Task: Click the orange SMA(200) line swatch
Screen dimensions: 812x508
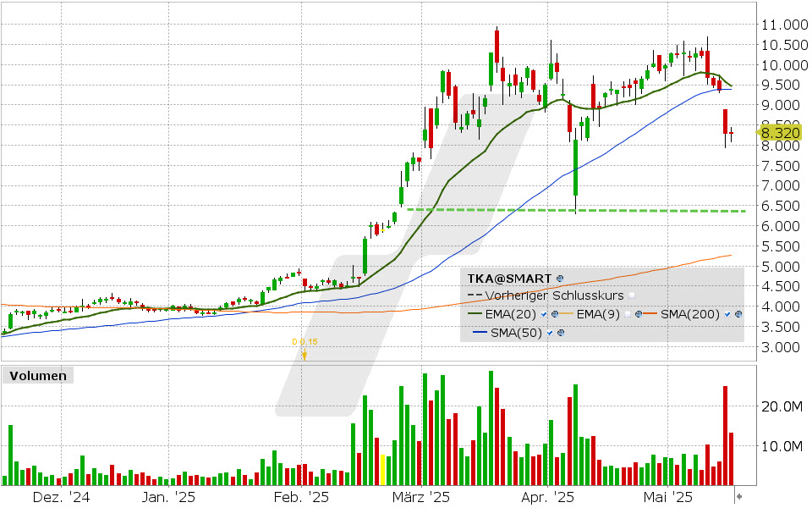Action: (x=650, y=315)
